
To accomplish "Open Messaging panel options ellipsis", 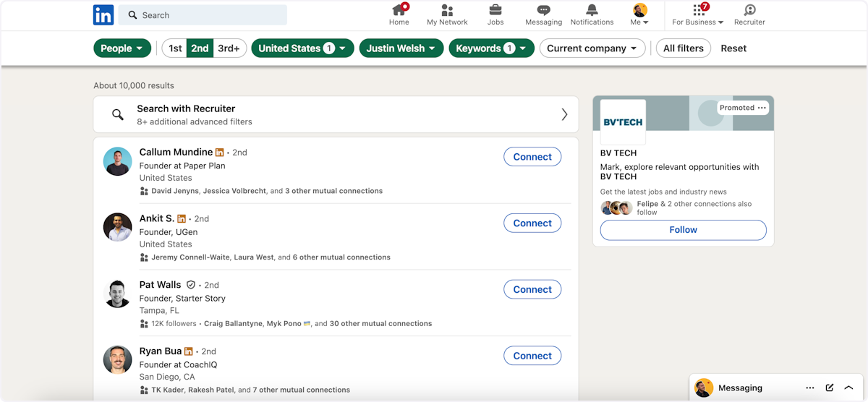I will click(x=810, y=388).
